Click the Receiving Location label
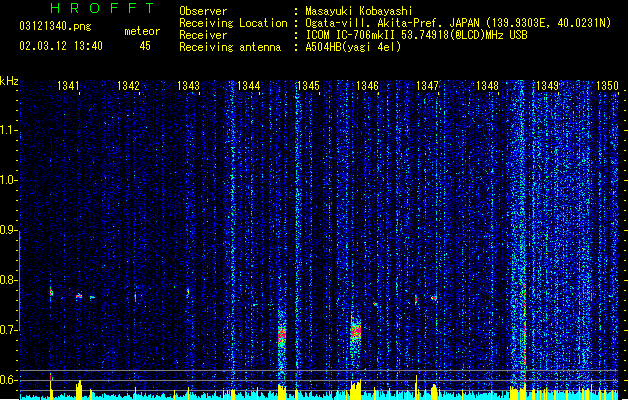Screen dimensions: 629x400 point(233,23)
